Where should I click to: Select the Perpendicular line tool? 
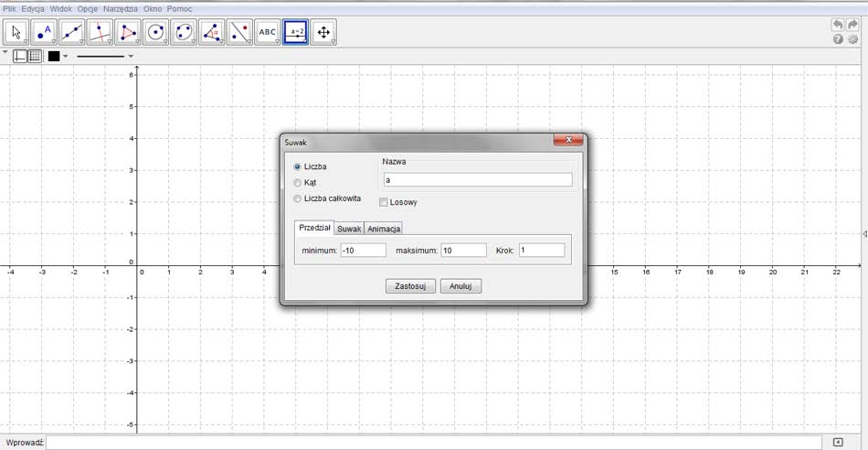(101, 32)
